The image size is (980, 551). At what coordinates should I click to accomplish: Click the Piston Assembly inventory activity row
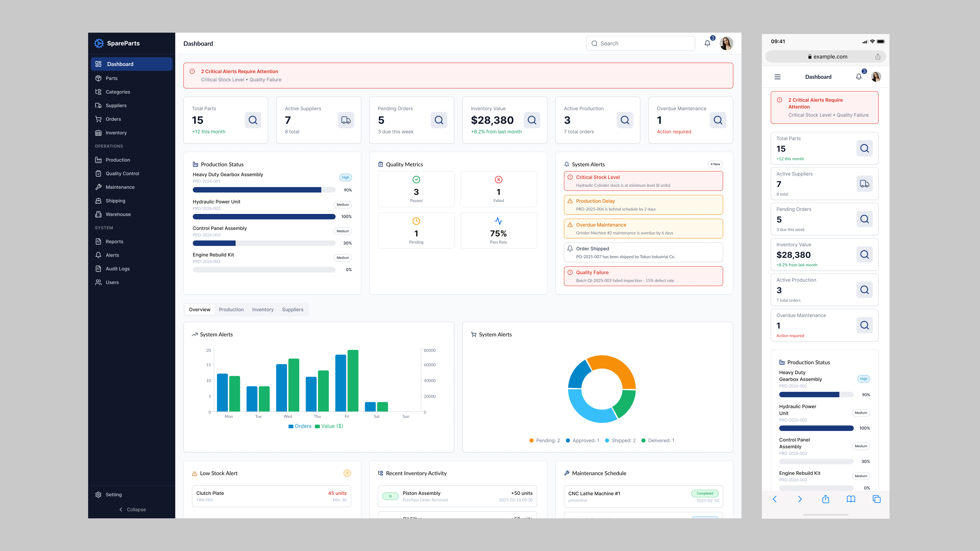[x=457, y=496]
